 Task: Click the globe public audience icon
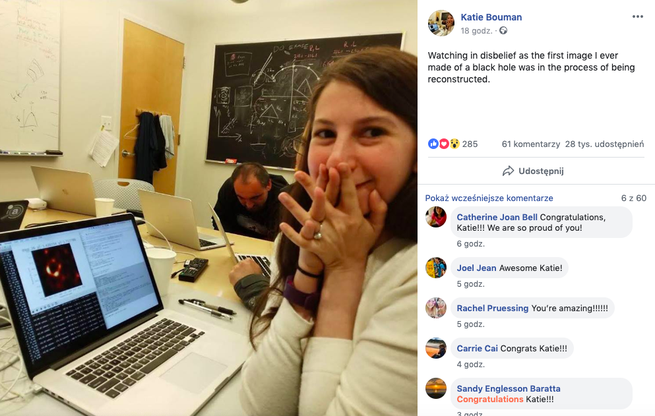pos(503,30)
